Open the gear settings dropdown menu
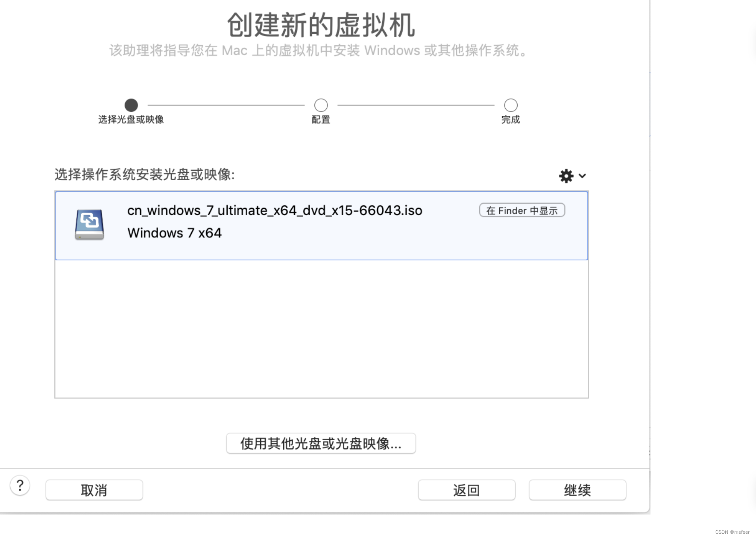The height and width of the screenshot is (538, 756). click(572, 176)
